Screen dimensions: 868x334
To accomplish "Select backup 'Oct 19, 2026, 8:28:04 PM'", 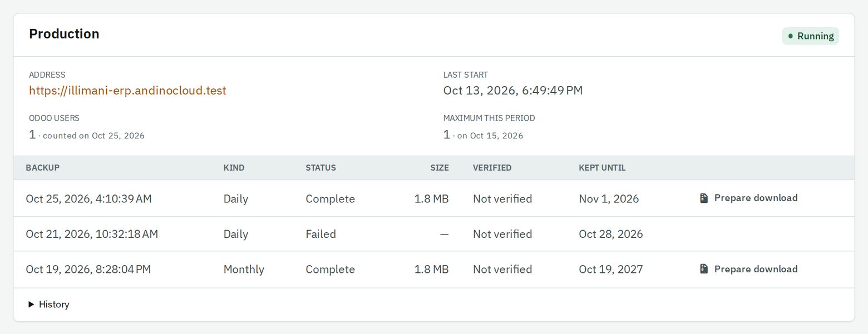I will click(x=88, y=270).
